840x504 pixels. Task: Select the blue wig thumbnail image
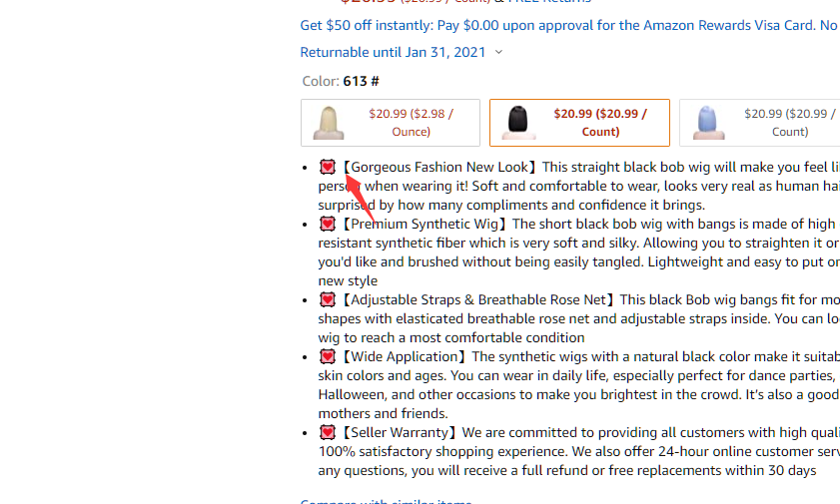706,123
